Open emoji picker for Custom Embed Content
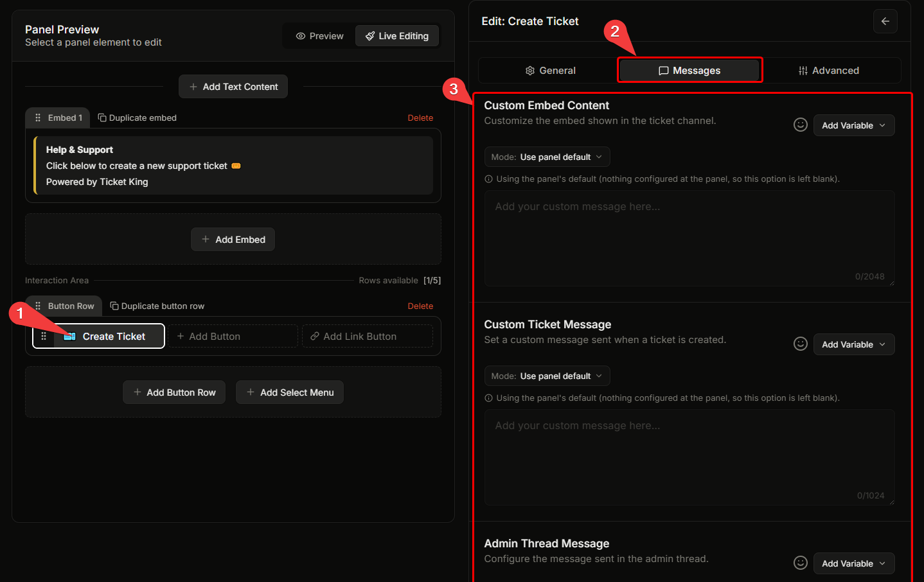The height and width of the screenshot is (582, 924). (x=800, y=125)
